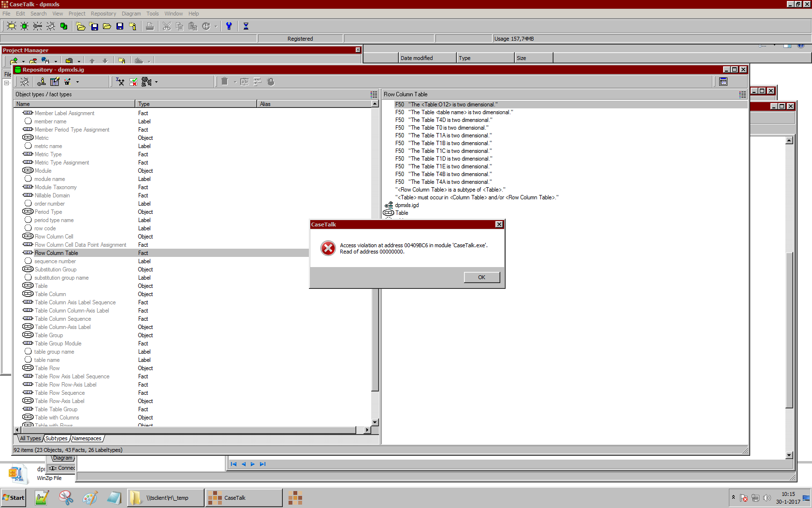Click the red-green check validation icon

click(133, 82)
